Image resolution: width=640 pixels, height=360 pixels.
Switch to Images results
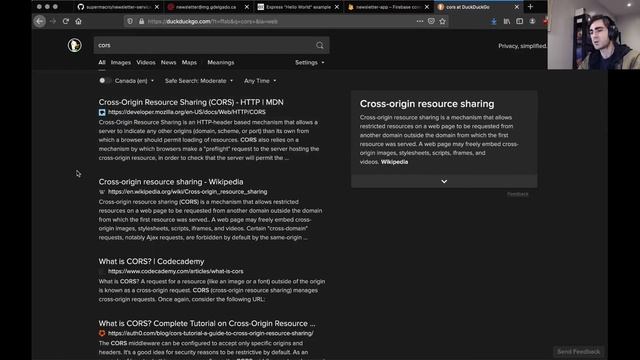pyautogui.click(x=121, y=62)
